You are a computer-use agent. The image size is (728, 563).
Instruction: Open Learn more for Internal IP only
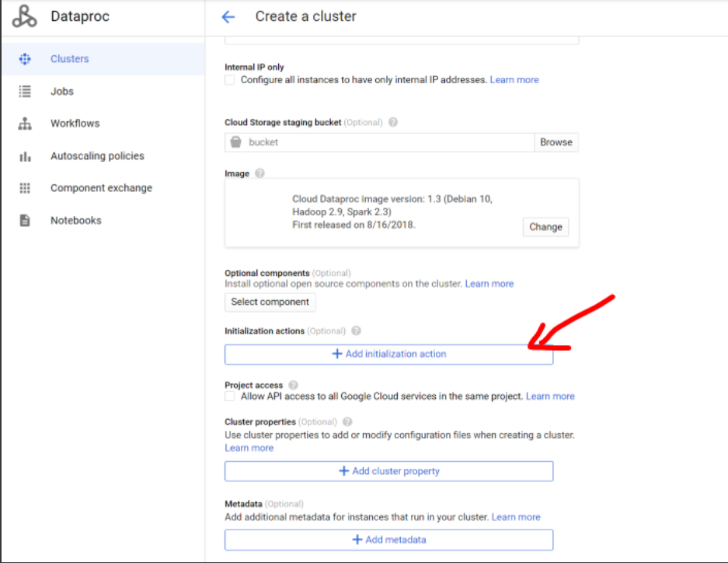click(514, 80)
